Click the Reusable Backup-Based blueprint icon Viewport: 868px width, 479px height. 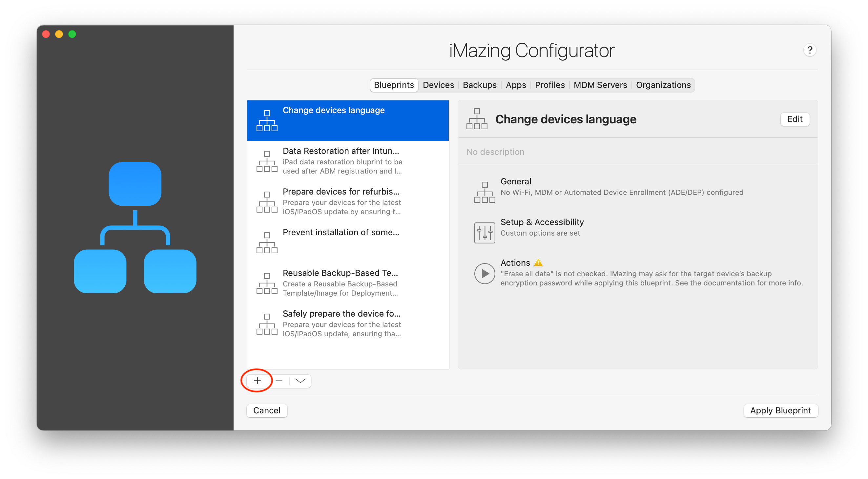(x=267, y=283)
